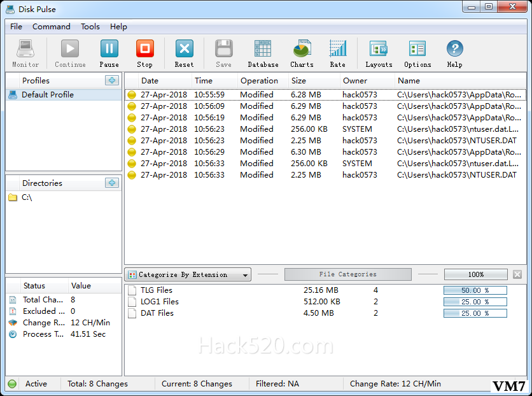The image size is (532, 396).
Task: Open the Database toolbar icon
Action: (263, 48)
